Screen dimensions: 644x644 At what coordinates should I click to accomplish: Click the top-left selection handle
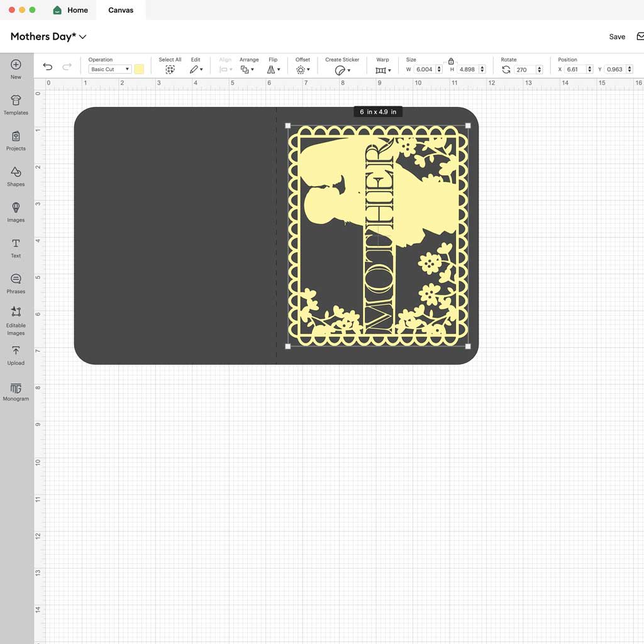pyautogui.click(x=288, y=126)
